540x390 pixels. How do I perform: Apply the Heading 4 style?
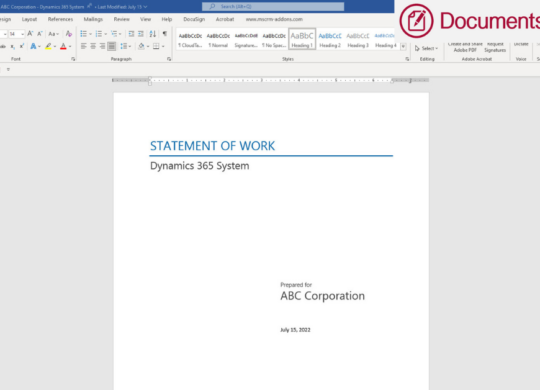pyautogui.click(x=385, y=40)
